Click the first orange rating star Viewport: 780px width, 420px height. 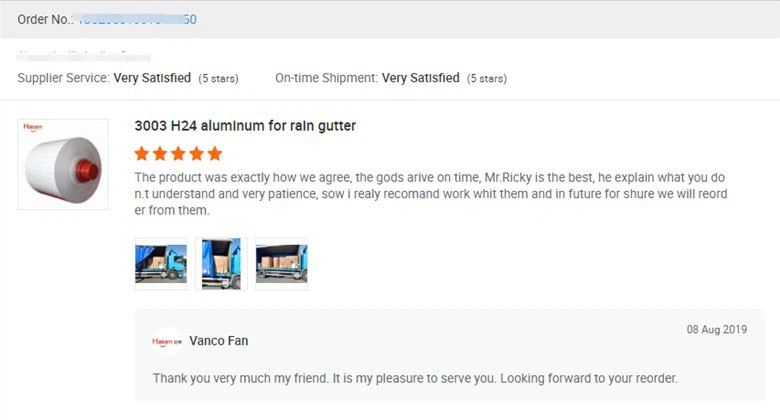[142, 154]
